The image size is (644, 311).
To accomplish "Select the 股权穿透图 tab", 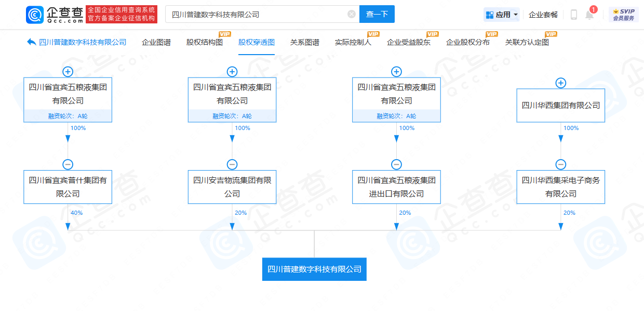I will [x=257, y=43].
